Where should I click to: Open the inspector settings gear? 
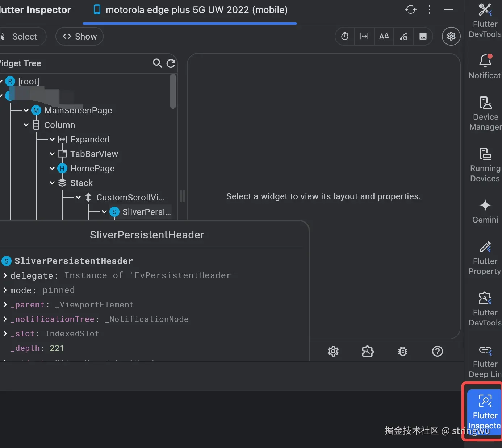[x=451, y=36]
